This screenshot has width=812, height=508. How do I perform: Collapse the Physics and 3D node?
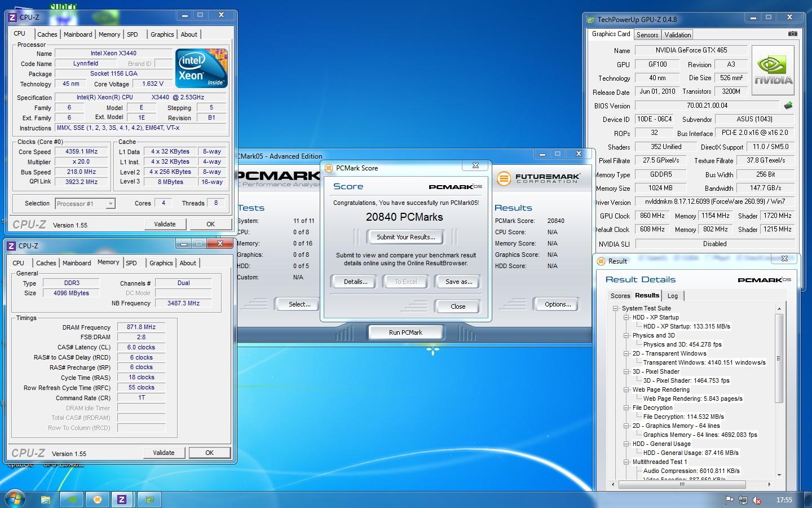tap(626, 335)
